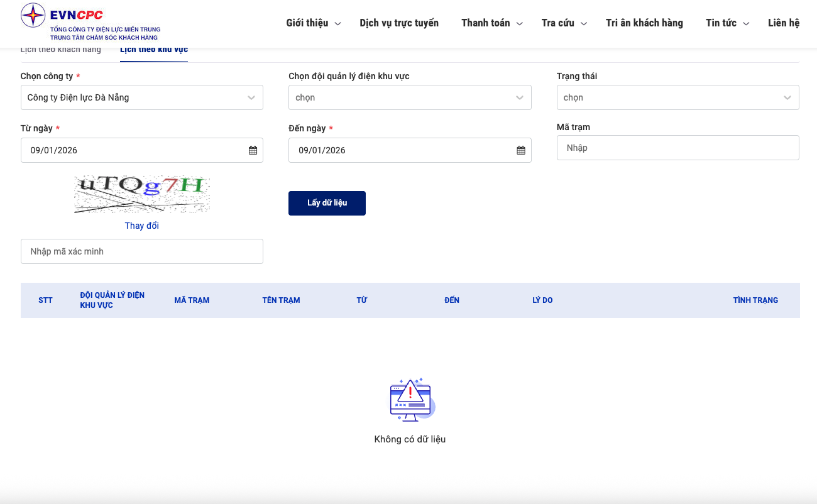Screen dimensions: 817x504
Task: Switch to Lịch theo khách hàng tab
Action: [x=61, y=50]
